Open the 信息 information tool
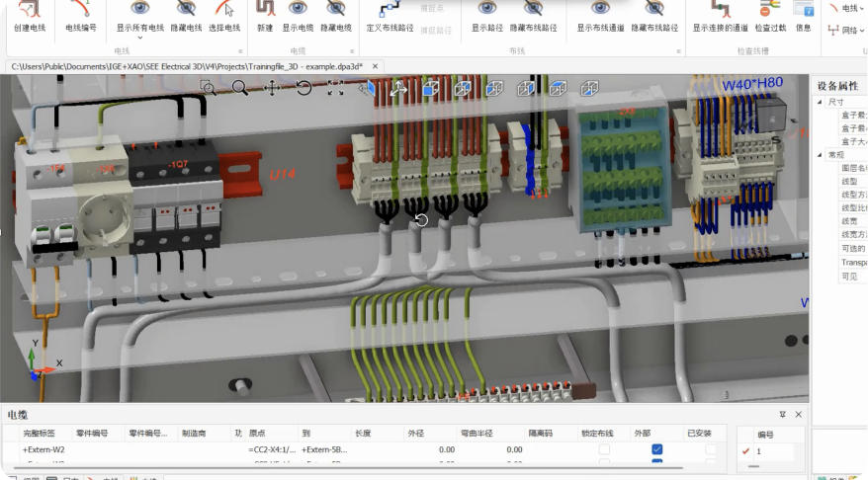Viewport: 868px width, 480px height. point(803,17)
